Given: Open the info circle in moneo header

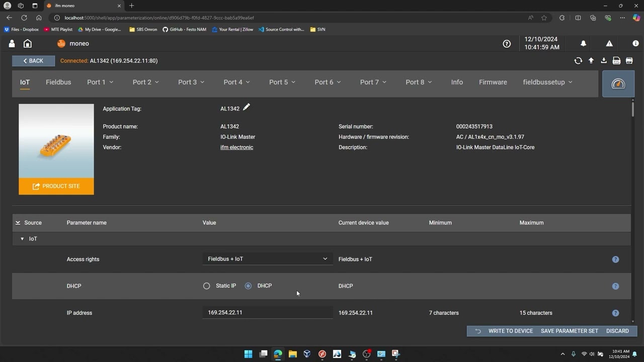Looking at the screenshot, I should click(x=635, y=44).
